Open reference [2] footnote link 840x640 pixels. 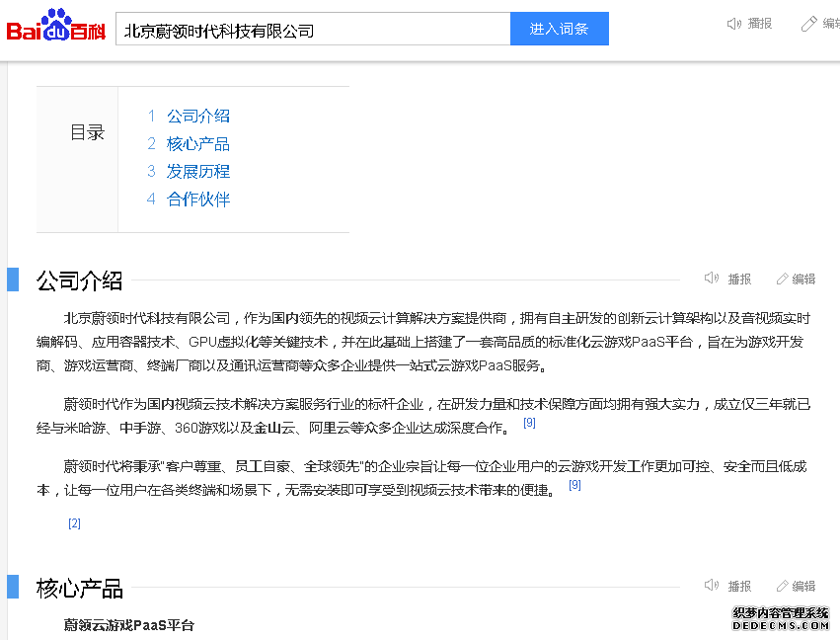click(x=74, y=523)
